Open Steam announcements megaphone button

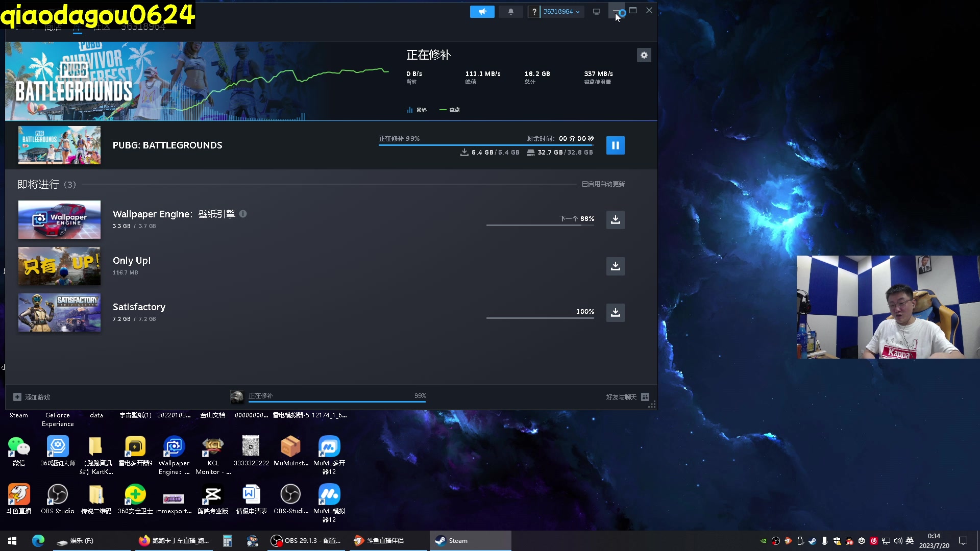coord(482,11)
